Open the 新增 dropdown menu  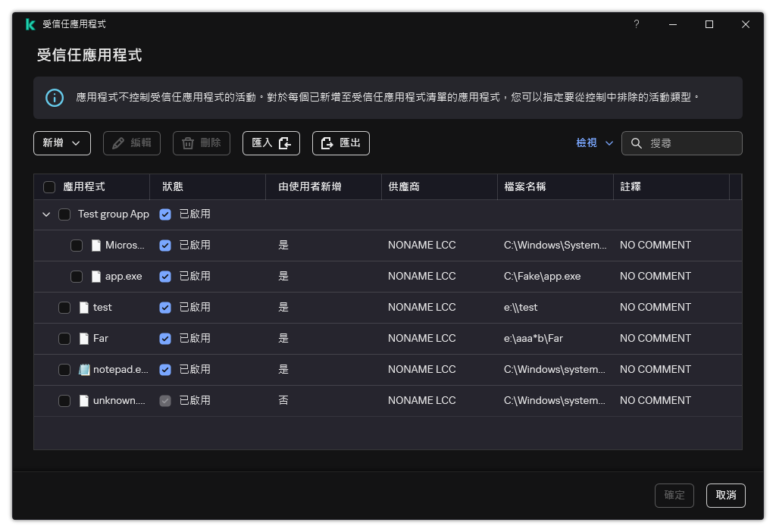point(61,142)
